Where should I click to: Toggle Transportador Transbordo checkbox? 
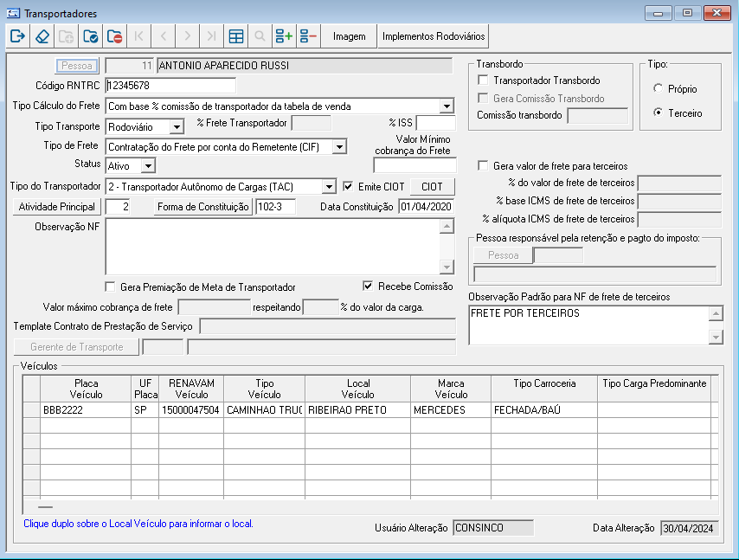point(483,80)
